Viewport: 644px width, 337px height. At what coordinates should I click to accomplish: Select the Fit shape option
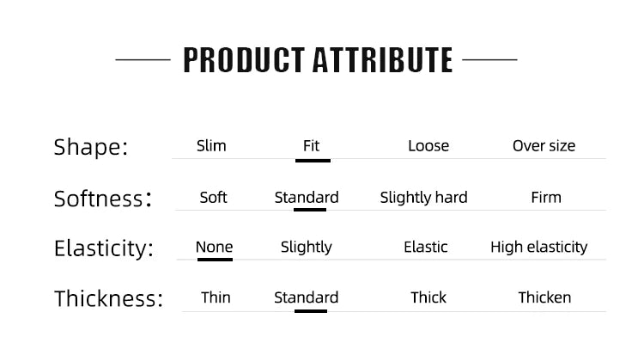pyautogui.click(x=311, y=146)
